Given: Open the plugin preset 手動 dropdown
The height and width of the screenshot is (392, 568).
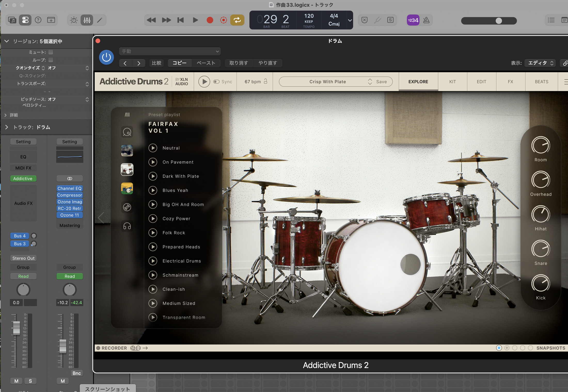Looking at the screenshot, I should [170, 51].
